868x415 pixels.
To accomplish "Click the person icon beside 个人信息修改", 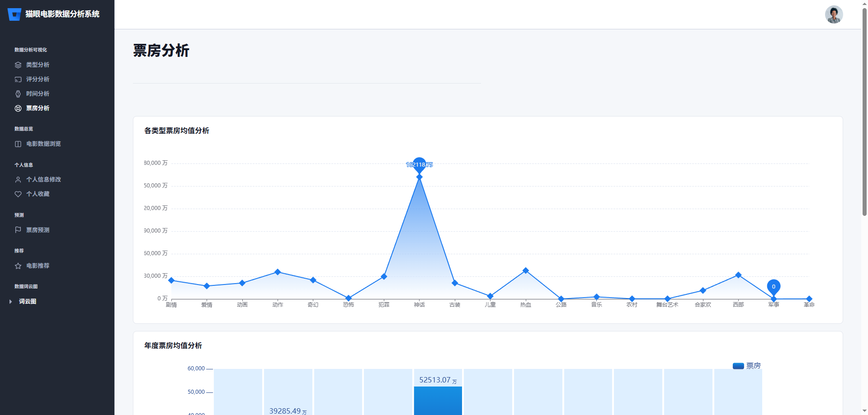I will tap(18, 180).
